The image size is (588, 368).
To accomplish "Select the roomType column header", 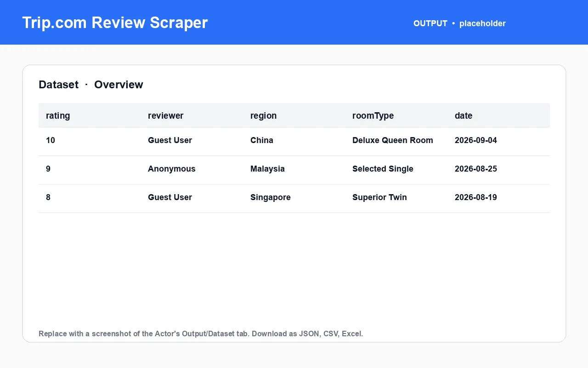I will pyautogui.click(x=373, y=115).
